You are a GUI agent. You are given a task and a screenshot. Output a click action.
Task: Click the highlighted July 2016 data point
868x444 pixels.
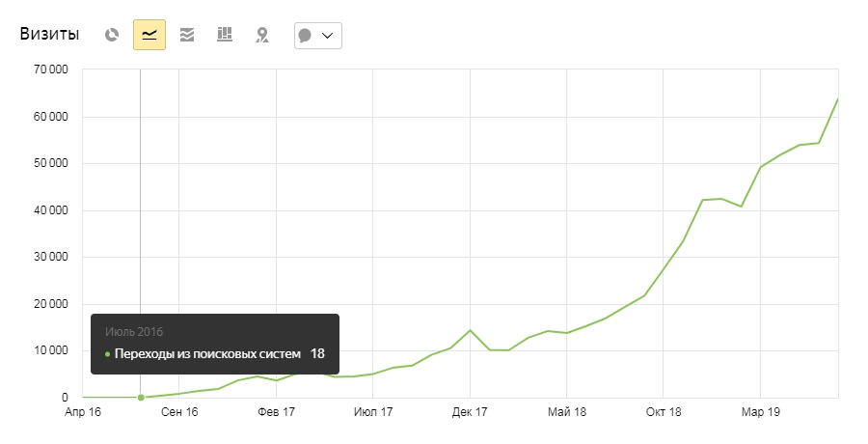(x=141, y=397)
